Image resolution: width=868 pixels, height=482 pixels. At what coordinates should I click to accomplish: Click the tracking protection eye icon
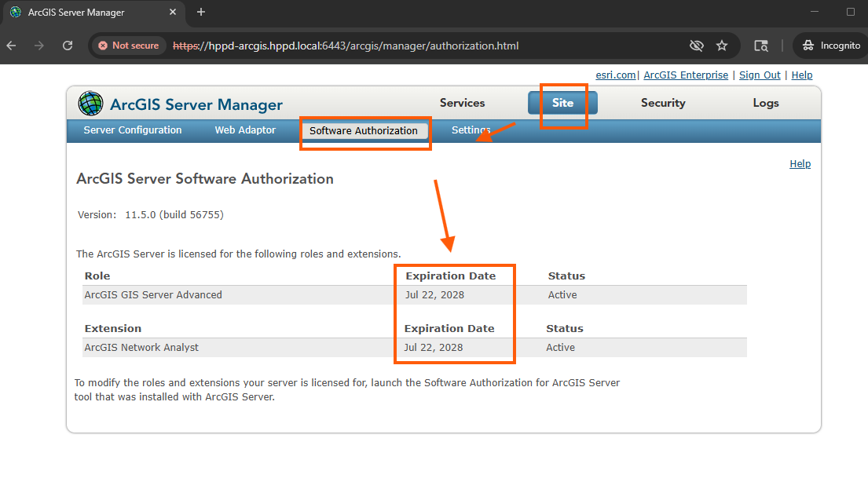tap(696, 46)
